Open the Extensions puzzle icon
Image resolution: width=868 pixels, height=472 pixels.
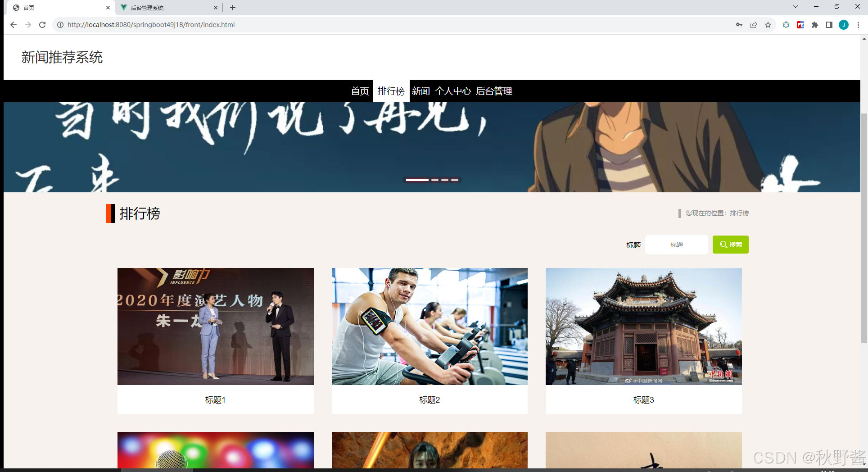pos(815,25)
